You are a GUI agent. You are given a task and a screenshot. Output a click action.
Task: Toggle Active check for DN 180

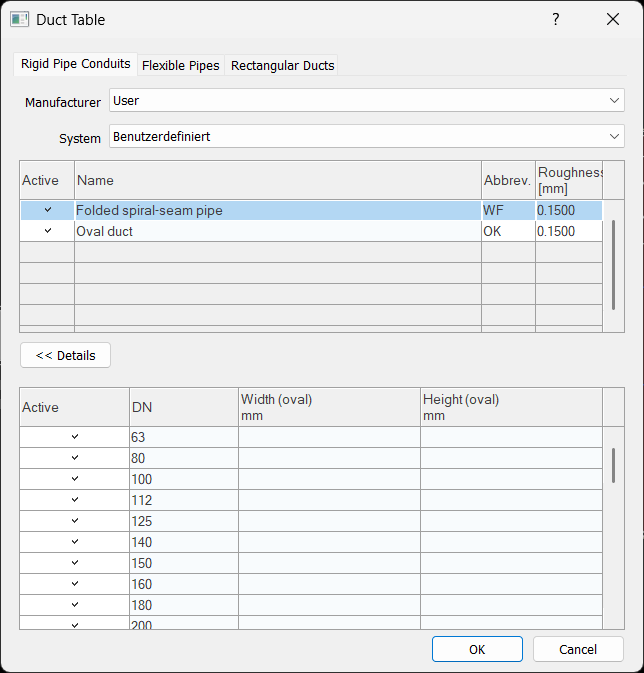(75, 605)
